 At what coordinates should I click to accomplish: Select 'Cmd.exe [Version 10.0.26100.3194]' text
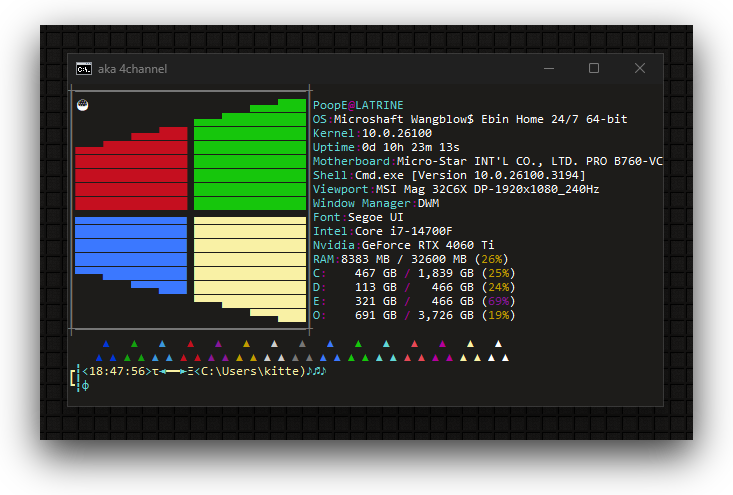(470, 175)
